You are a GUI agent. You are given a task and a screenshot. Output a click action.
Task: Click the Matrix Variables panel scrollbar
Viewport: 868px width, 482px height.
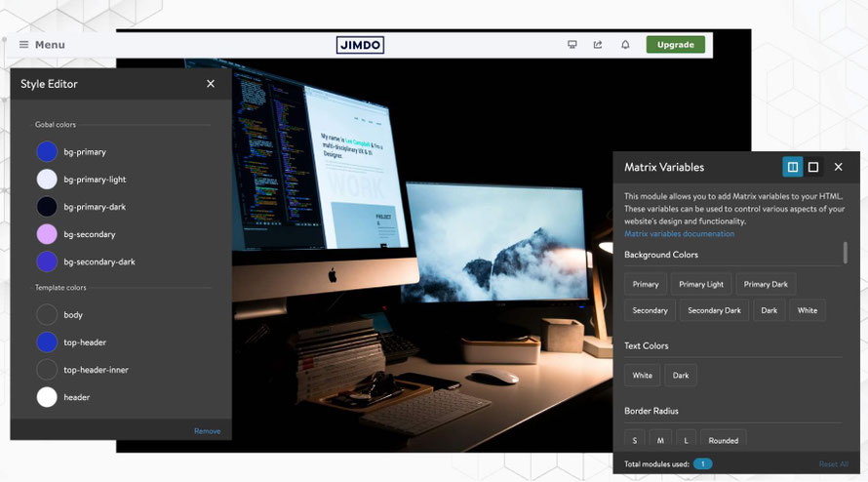pos(845,253)
